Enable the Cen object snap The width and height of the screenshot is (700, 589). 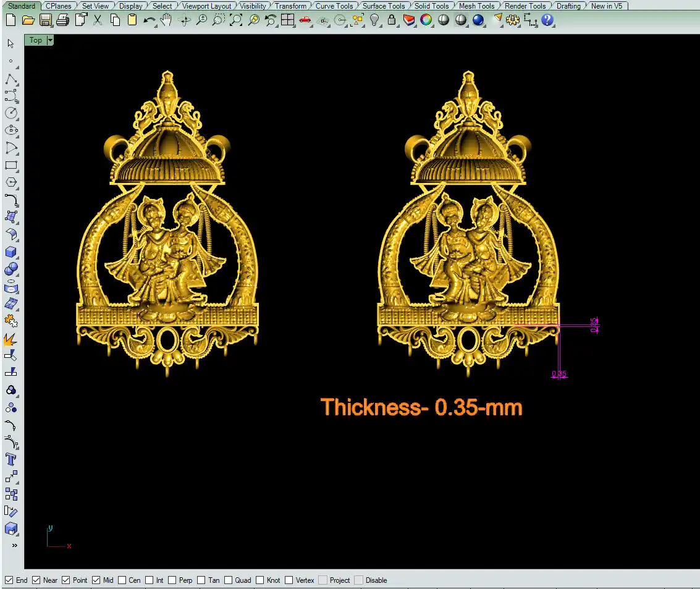[122, 580]
